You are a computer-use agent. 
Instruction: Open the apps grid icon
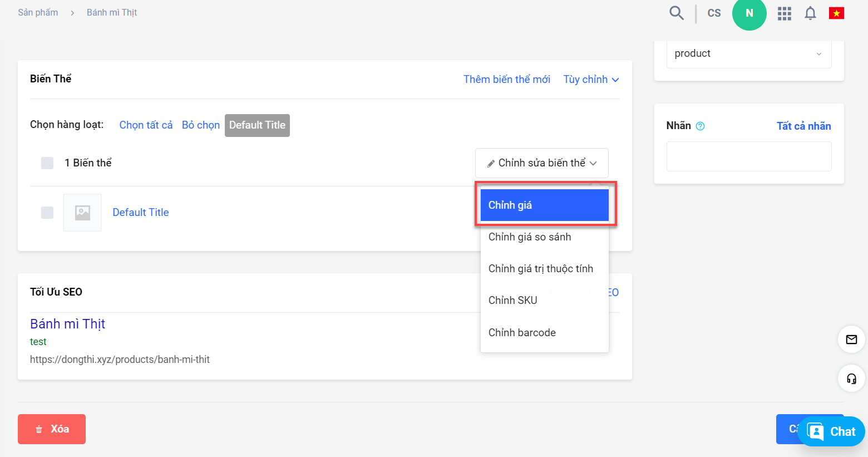tap(784, 13)
